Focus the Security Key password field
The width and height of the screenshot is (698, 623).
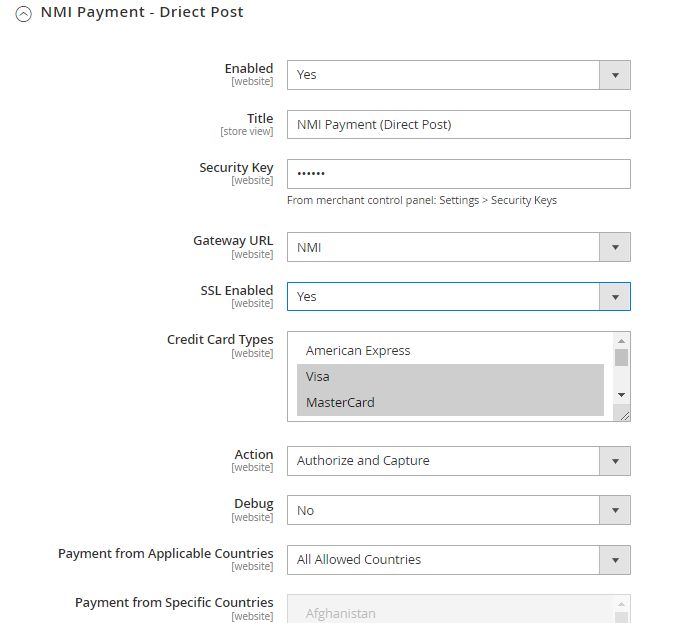click(458, 174)
